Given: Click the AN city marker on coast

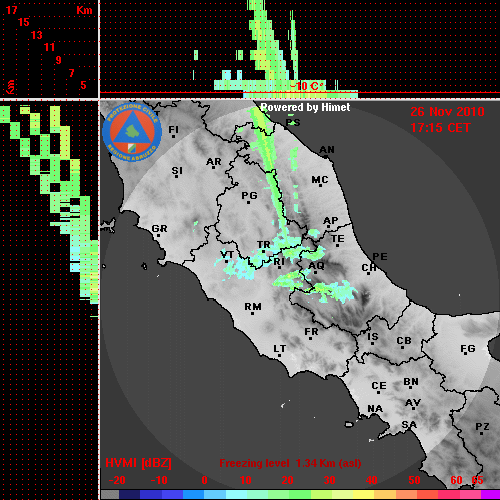Looking at the screenshot, I should [326, 157].
